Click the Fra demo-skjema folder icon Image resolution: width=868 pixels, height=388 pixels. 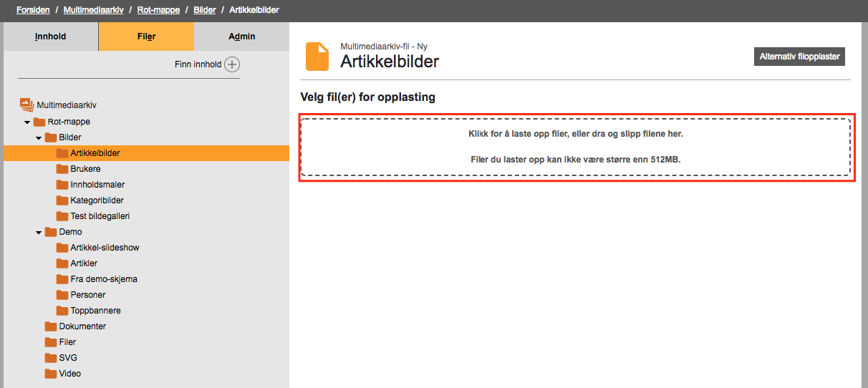[x=62, y=279]
